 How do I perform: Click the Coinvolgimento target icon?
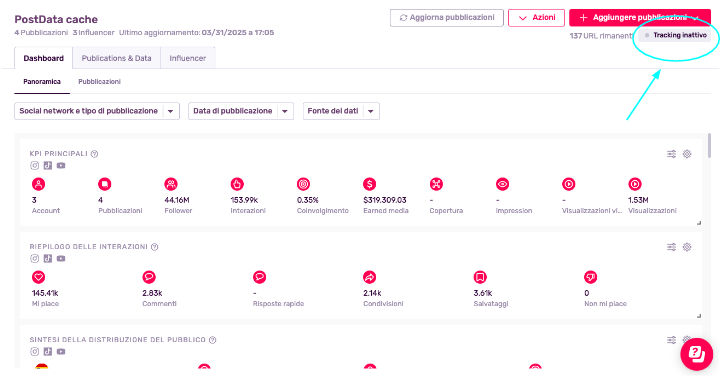tap(303, 184)
